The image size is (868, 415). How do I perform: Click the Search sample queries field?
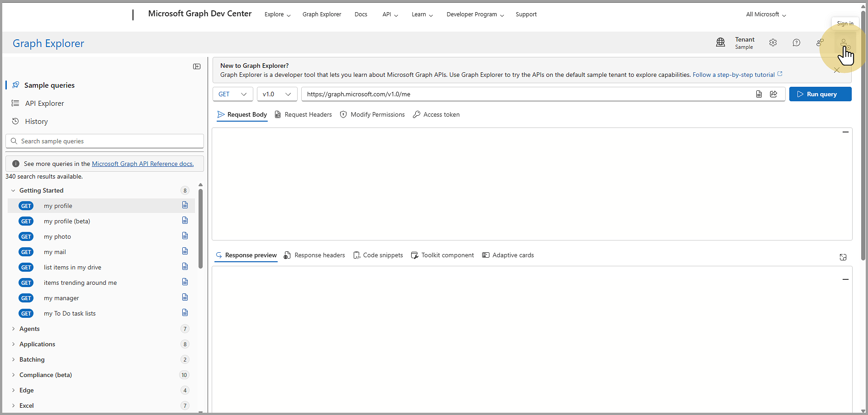(x=109, y=141)
